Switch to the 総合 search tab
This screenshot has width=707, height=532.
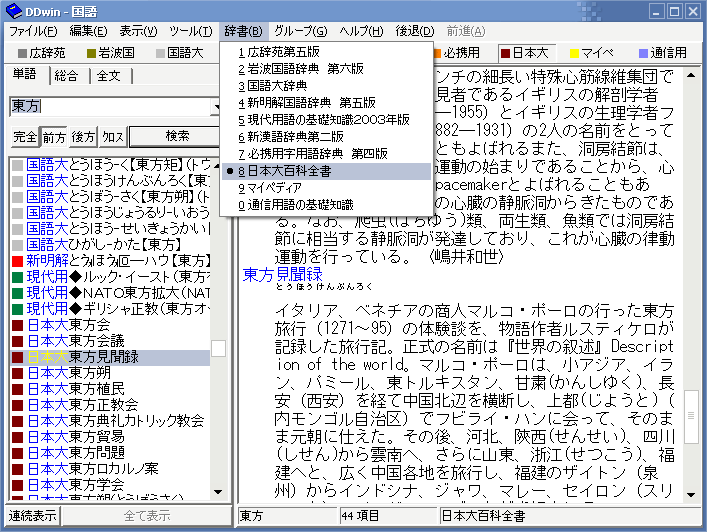[67, 76]
